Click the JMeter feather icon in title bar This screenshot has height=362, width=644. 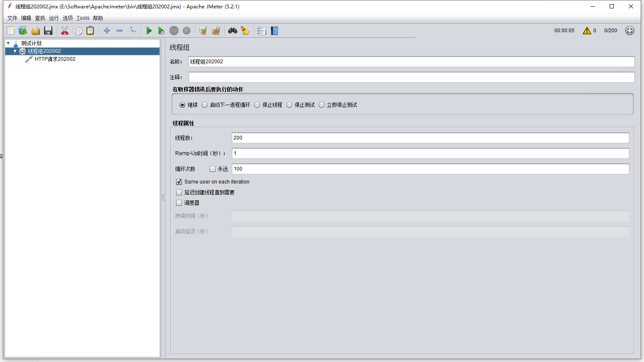click(x=10, y=6)
